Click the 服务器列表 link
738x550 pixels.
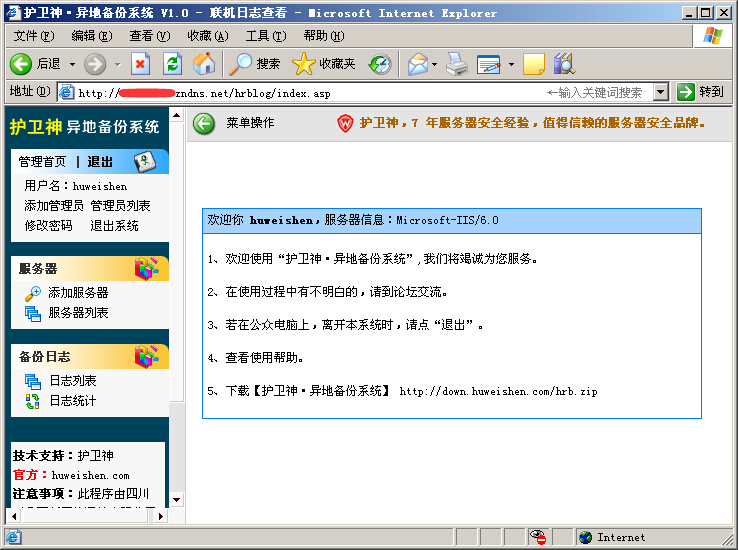[78, 313]
